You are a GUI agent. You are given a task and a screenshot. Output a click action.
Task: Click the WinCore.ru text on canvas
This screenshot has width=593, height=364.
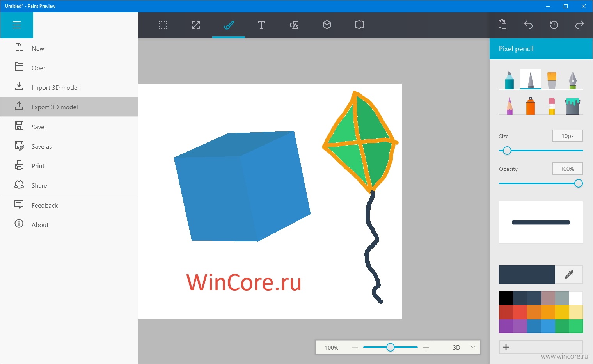click(x=244, y=282)
